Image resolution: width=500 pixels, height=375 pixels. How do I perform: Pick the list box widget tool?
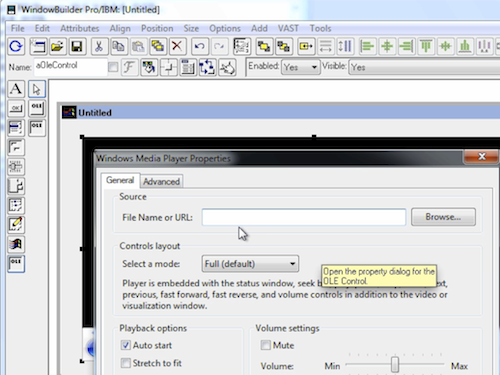[x=16, y=128]
